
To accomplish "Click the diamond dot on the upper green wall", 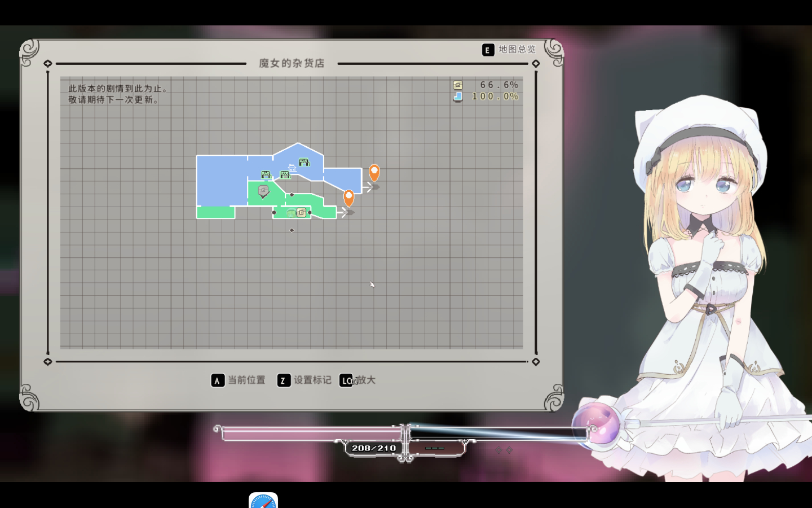I will (x=292, y=195).
